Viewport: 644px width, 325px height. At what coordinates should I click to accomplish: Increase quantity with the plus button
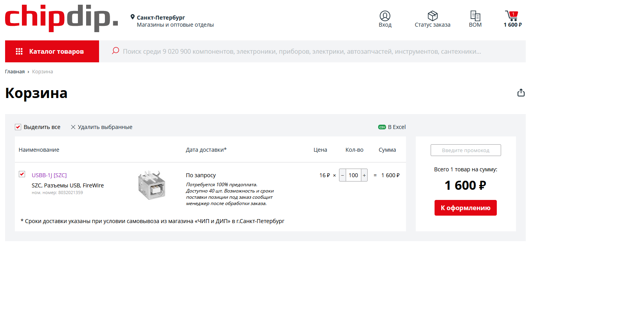coord(364,175)
